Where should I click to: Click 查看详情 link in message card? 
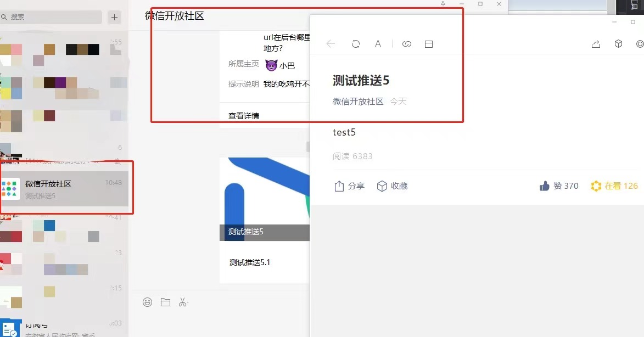click(x=244, y=116)
